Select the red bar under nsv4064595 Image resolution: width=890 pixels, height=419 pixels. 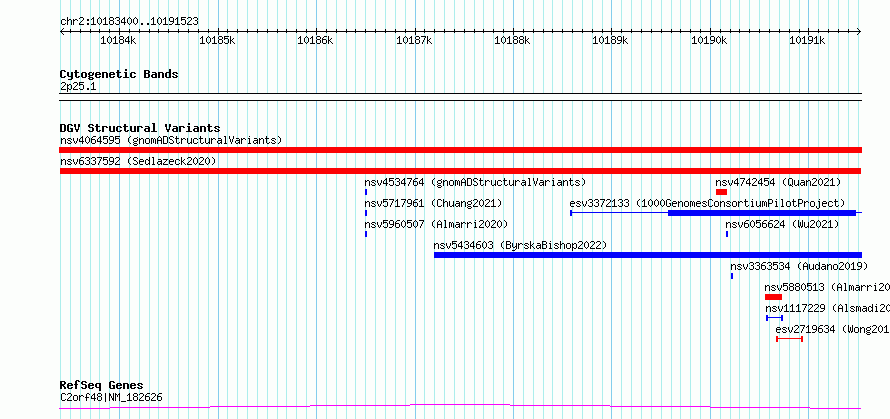460,150
